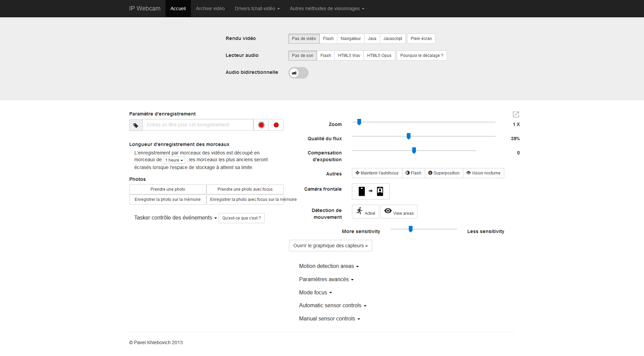The width and height of the screenshot is (644, 356).
Task: Enable Vision nocturne mode
Action: (x=483, y=173)
